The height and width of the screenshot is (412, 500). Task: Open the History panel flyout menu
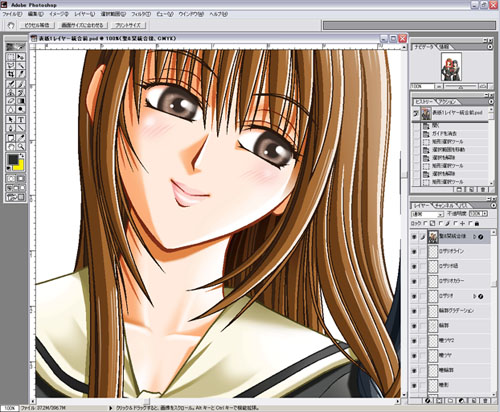[x=490, y=102]
